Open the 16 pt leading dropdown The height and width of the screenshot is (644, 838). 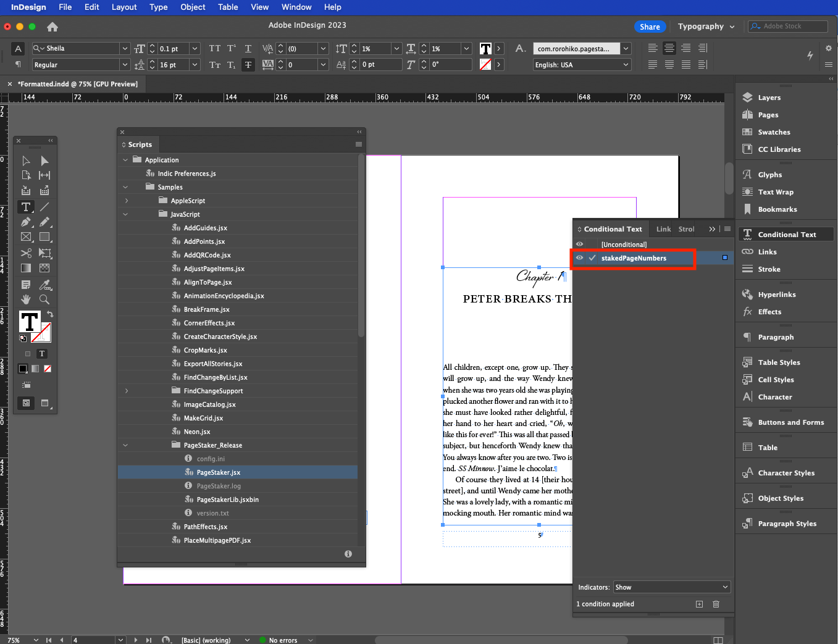(195, 64)
